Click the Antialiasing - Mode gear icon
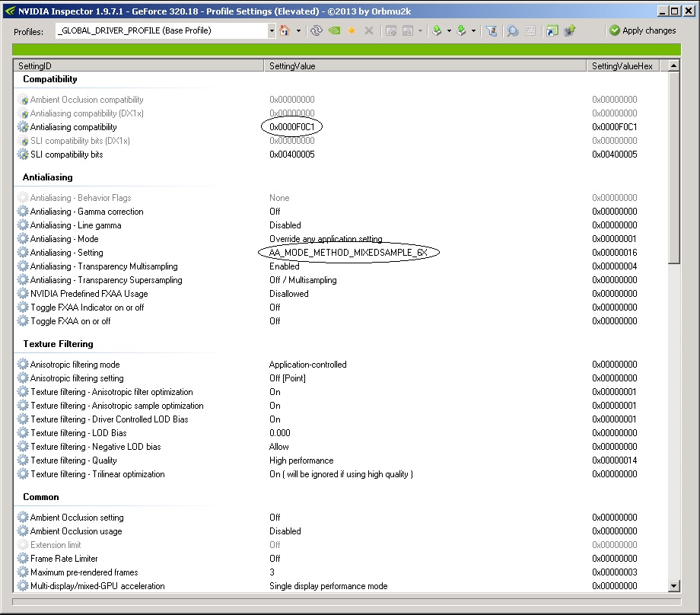The image size is (700, 615). (x=23, y=239)
